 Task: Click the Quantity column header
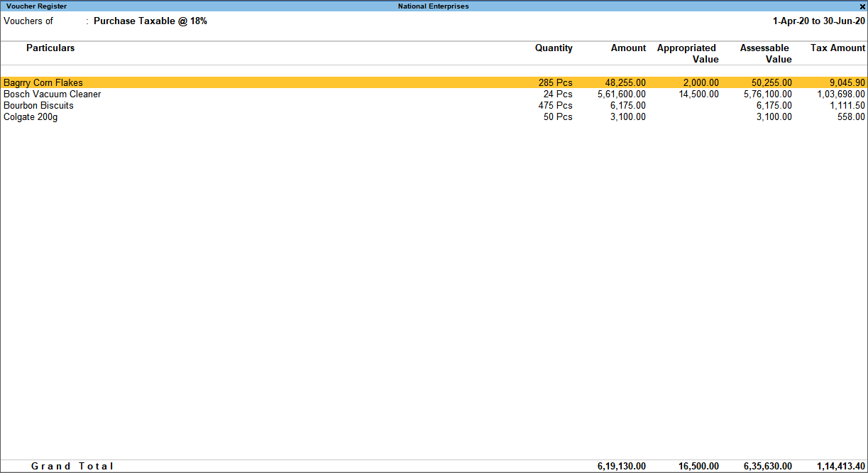click(554, 48)
